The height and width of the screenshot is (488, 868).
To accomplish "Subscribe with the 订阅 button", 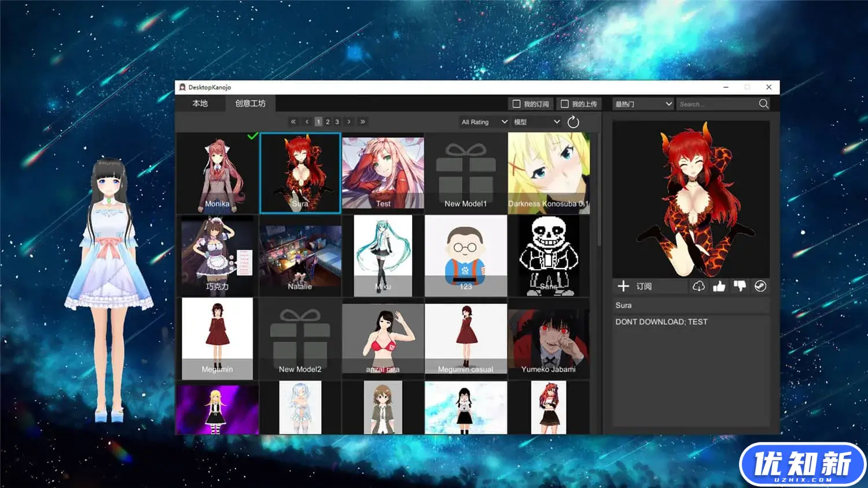I will click(x=635, y=287).
